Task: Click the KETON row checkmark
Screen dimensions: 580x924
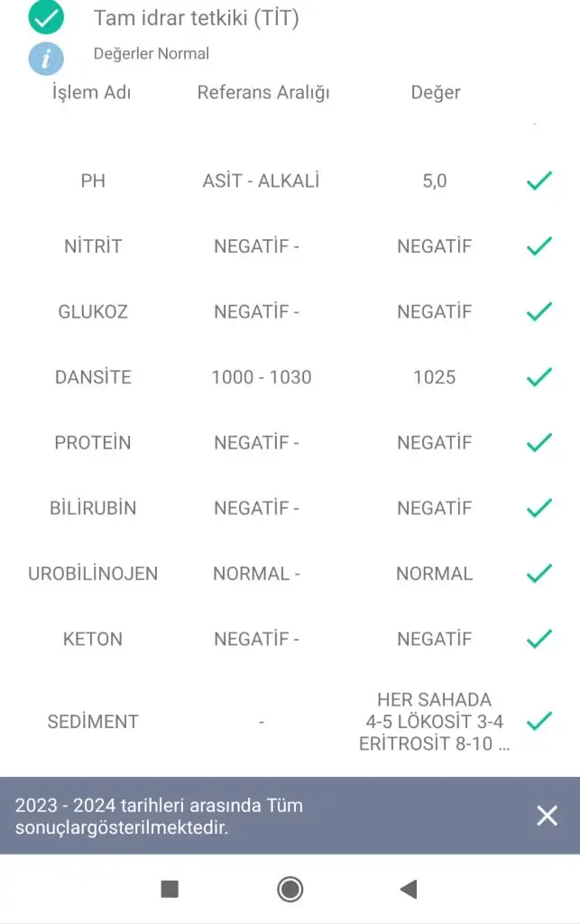Action: 539,639
